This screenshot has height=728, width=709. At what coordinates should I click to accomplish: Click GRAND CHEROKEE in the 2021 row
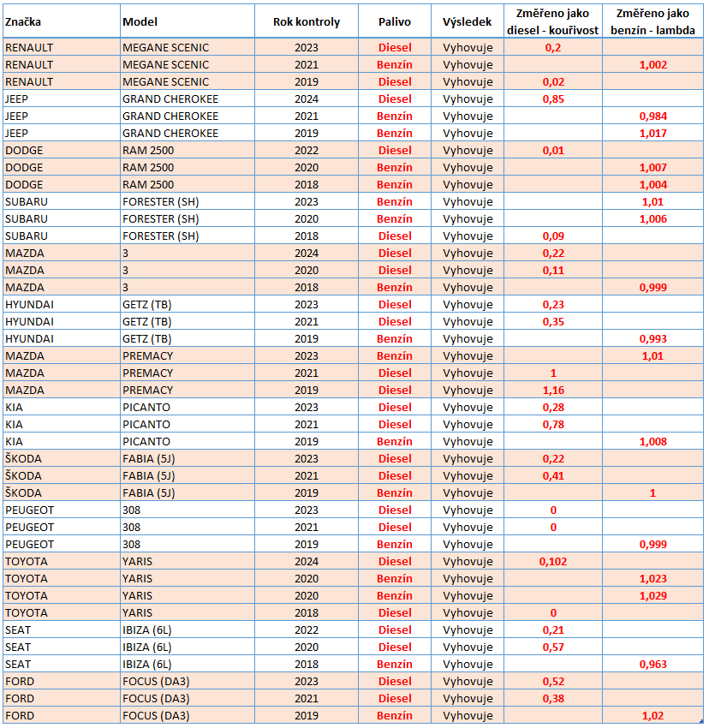coord(170,116)
